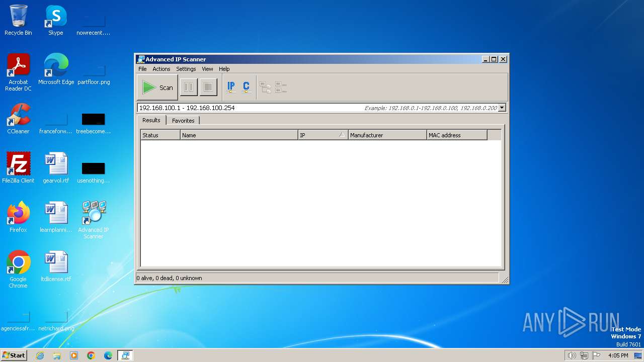Screen dimensions: 644x362
Task: Click into the IP range input field
Action: [317, 108]
